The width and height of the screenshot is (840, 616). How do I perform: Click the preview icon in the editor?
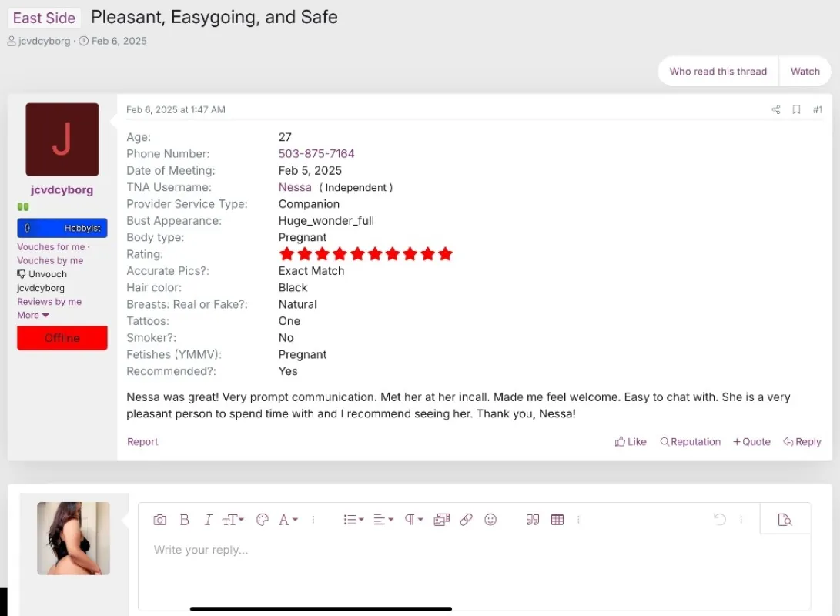coord(785,520)
